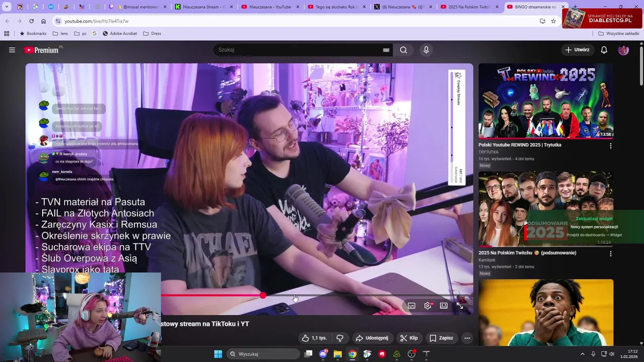
Task: Click the red scrubber on video progress bar
Action: [x=263, y=295]
